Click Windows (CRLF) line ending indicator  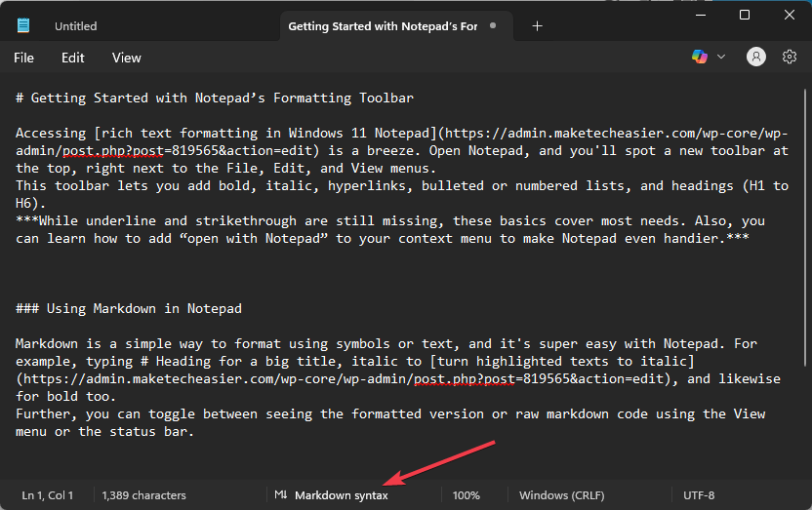point(562,495)
